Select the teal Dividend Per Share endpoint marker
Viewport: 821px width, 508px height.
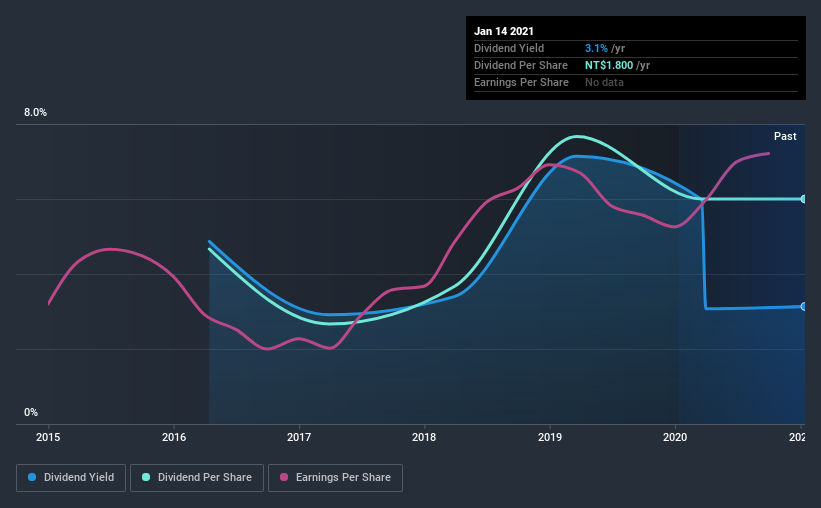click(804, 199)
